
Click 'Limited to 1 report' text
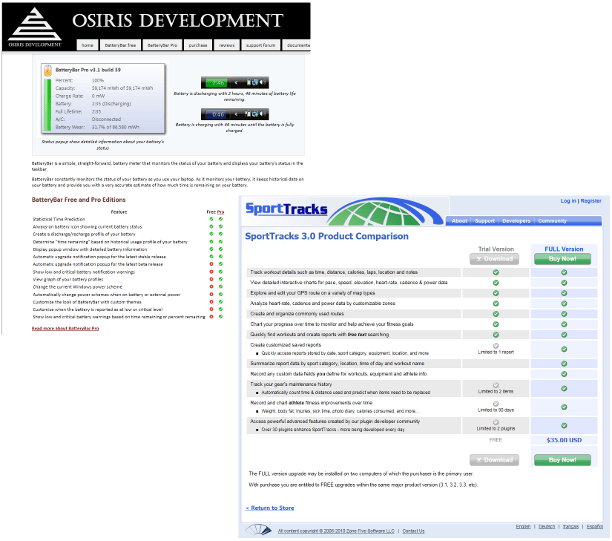tap(496, 352)
